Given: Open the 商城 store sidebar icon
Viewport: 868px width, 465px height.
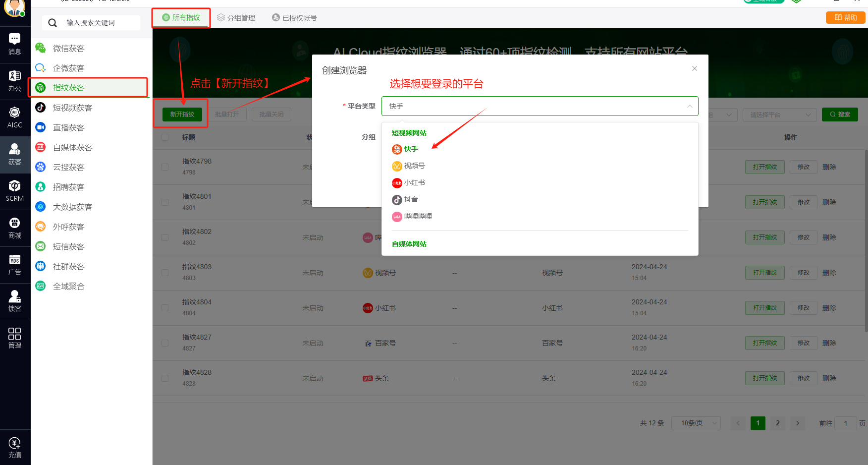Looking at the screenshot, I should pyautogui.click(x=15, y=228).
